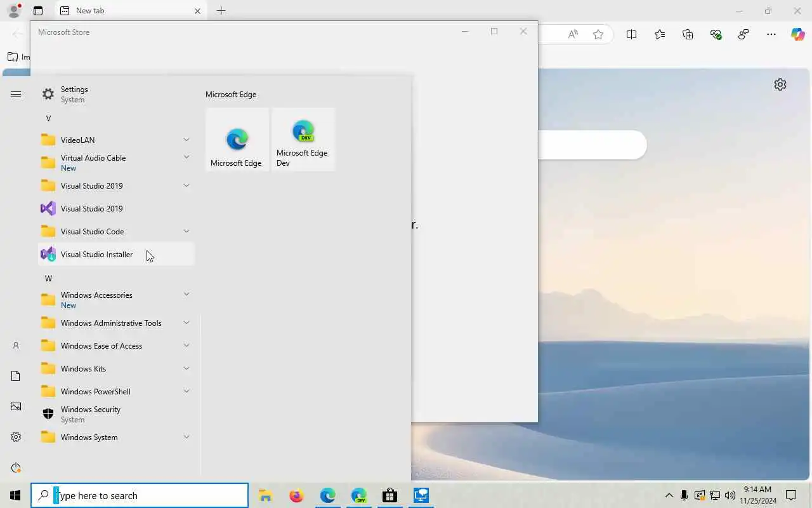The width and height of the screenshot is (812, 508).
Task: Expand Visual Studio 2019 folder
Action: pos(187,185)
